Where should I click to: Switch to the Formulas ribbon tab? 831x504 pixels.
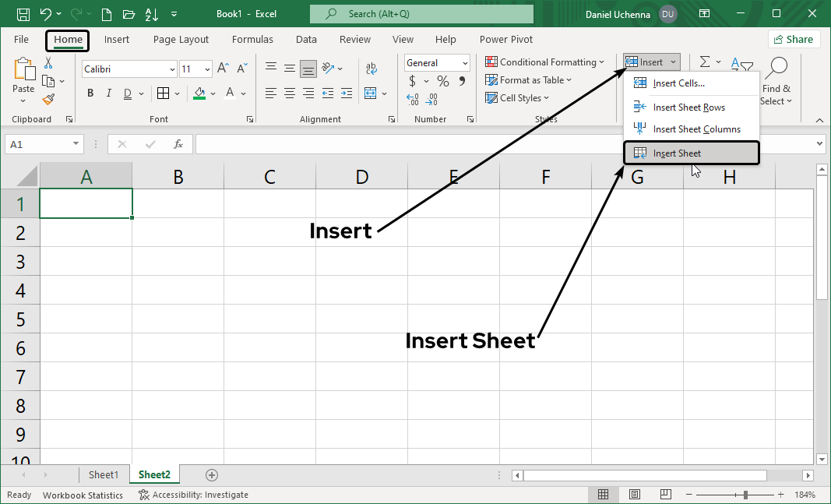click(x=252, y=39)
